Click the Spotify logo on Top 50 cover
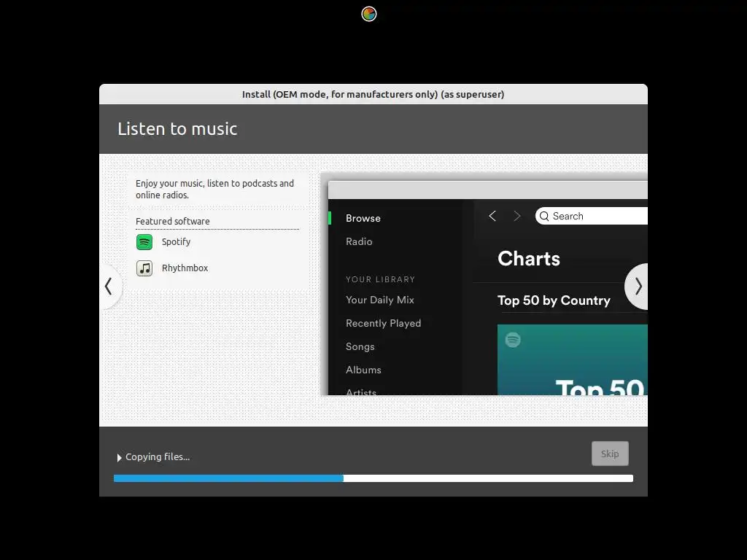Screen dimensions: 747x560 click(513, 340)
